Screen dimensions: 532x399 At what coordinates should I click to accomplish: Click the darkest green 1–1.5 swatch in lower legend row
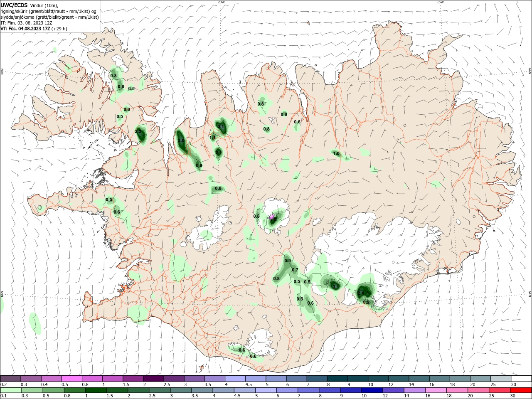click(x=96, y=390)
